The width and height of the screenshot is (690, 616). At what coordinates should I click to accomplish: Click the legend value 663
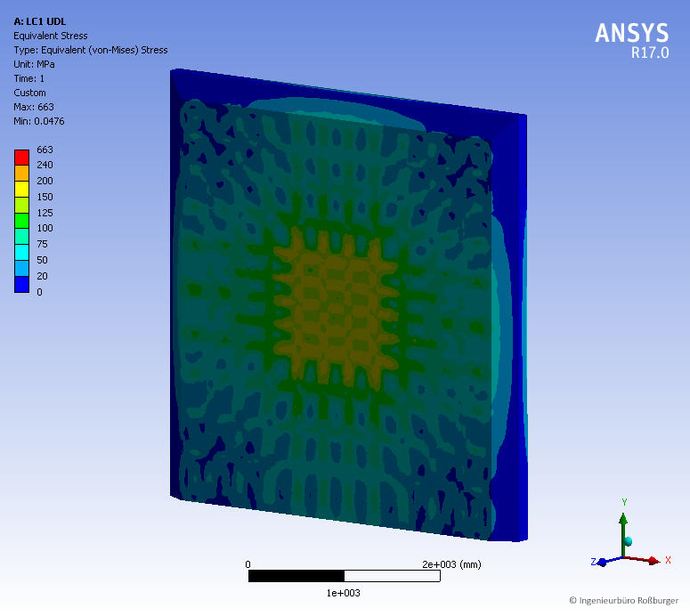(45, 150)
